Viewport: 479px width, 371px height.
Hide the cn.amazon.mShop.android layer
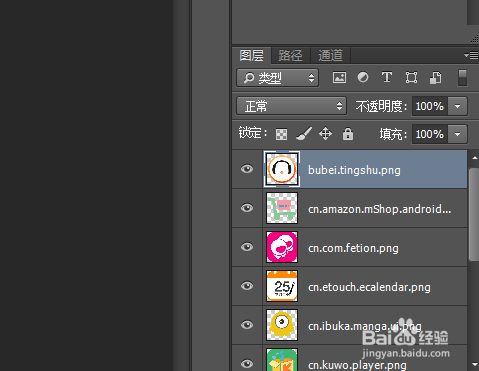(247, 208)
